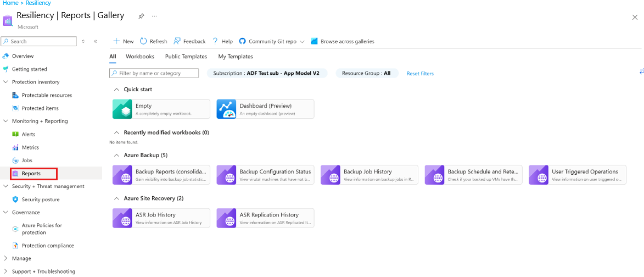
Task: Open Feedback via its person icon
Action: tap(177, 41)
